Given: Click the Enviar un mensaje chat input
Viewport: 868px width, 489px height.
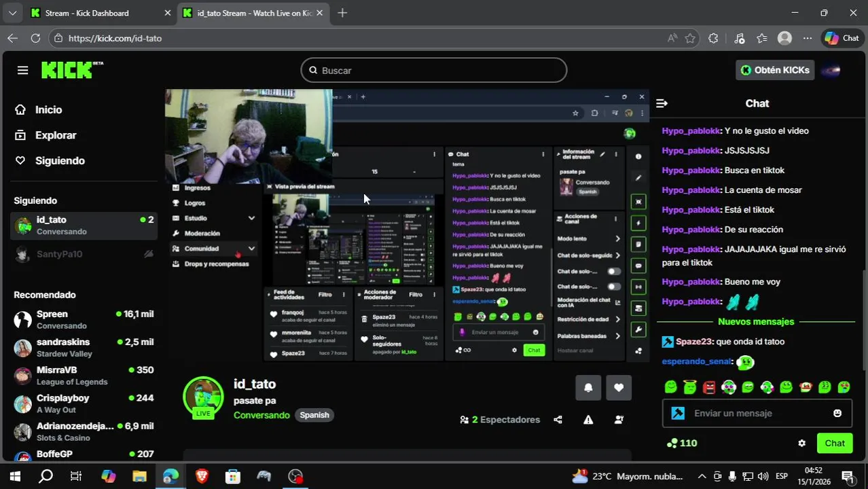Looking at the screenshot, I should 757,413.
